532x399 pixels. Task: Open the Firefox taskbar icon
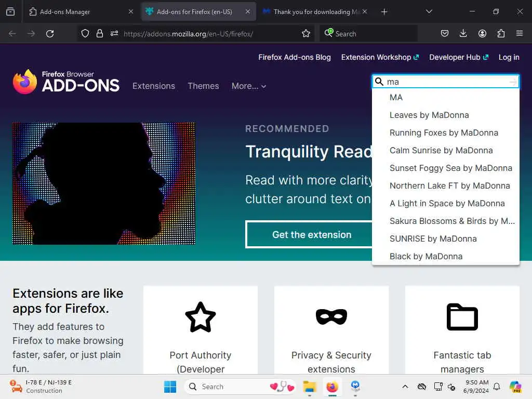click(332, 387)
